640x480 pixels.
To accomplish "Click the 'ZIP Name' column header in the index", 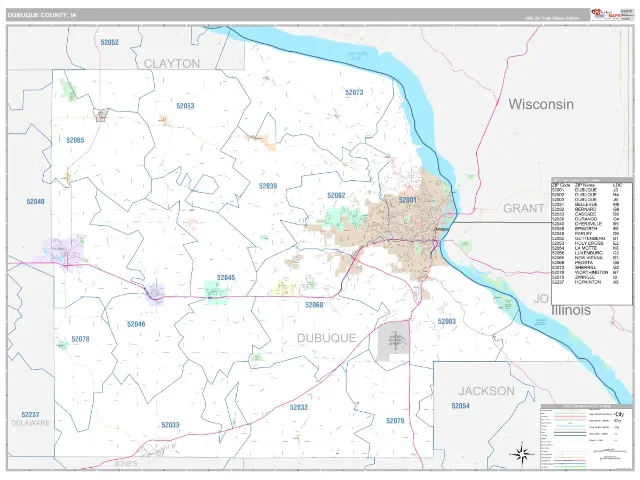I will point(584,185).
